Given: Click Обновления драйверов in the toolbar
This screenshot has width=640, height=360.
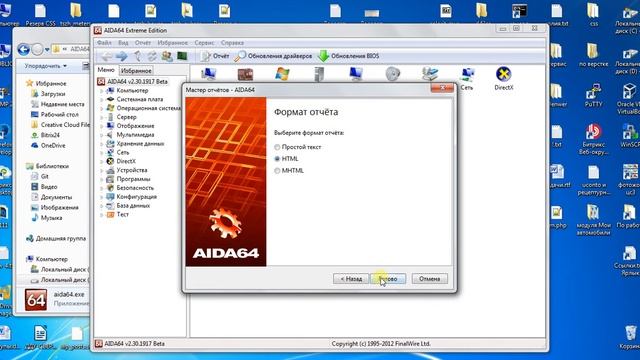Looking at the screenshot, I should pos(273,56).
